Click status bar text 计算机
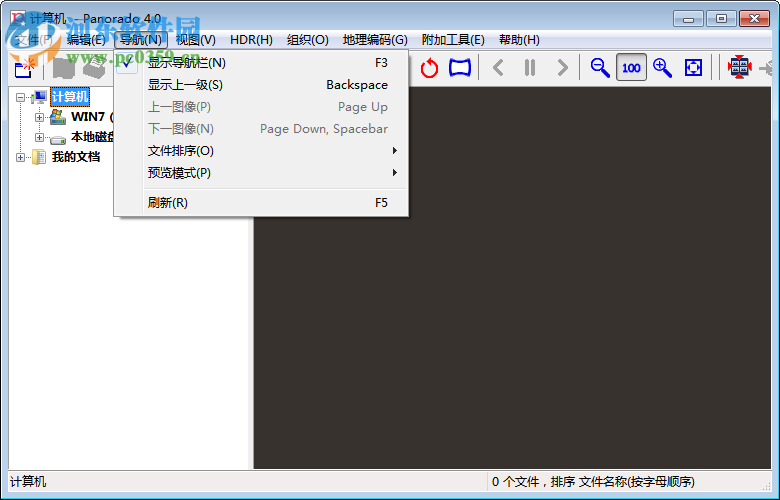Screen dimensions: 780x500 28,482
